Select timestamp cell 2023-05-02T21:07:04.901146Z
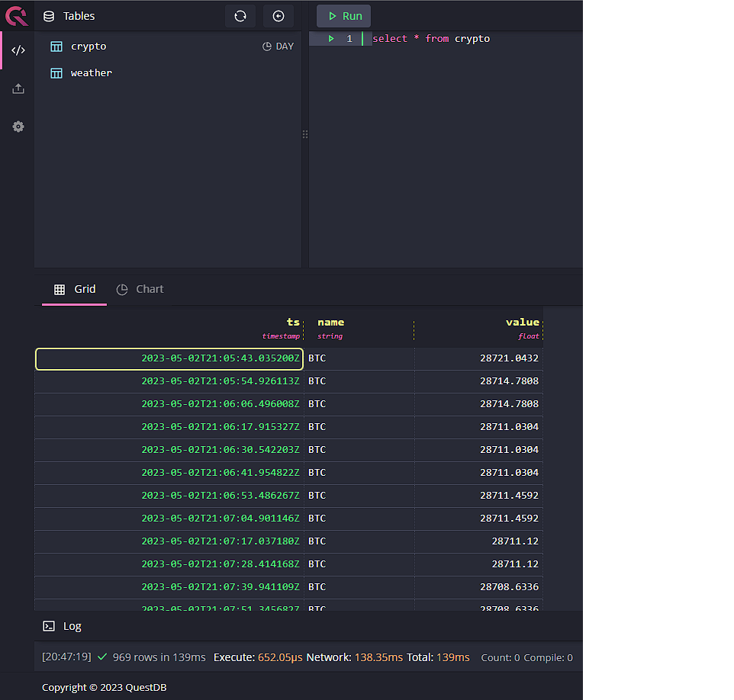Screen dimensions: 734x700 pyautogui.click(x=169, y=519)
